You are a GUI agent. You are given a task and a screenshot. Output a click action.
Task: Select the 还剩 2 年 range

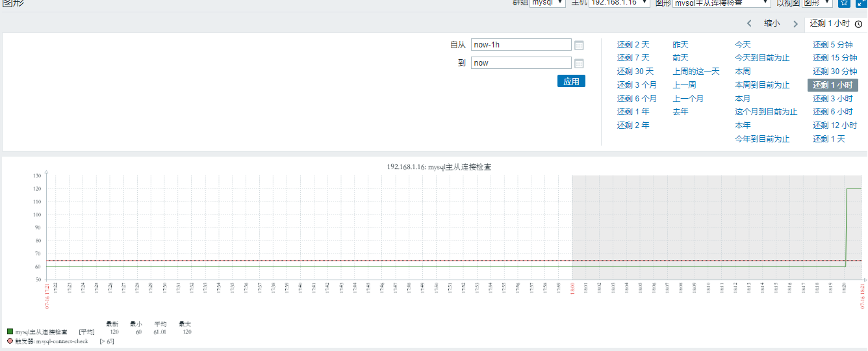point(633,125)
